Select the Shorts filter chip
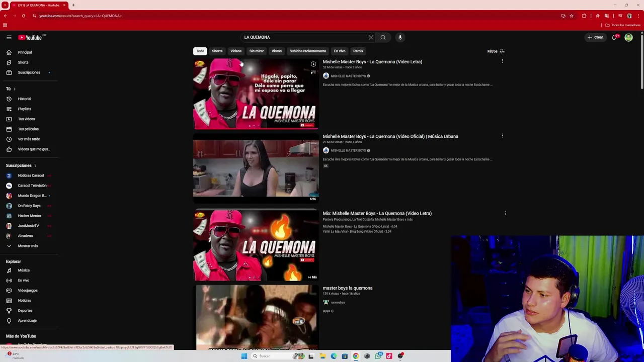This screenshot has width=644, height=362. pos(217,51)
